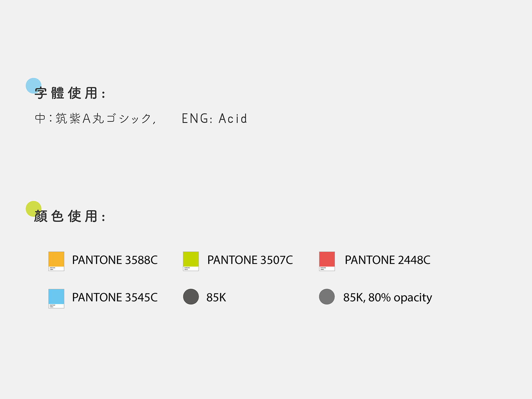Click the 85K text label

[x=216, y=297]
